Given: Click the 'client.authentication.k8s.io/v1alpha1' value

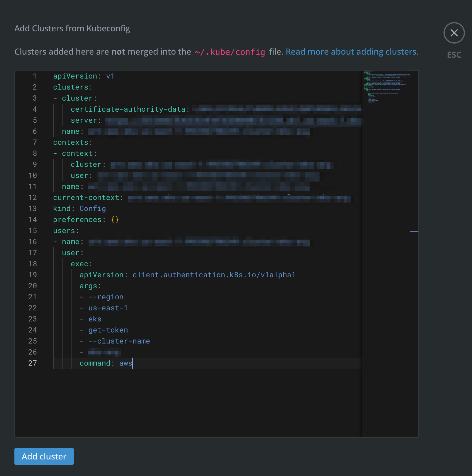Looking at the screenshot, I should (x=214, y=275).
